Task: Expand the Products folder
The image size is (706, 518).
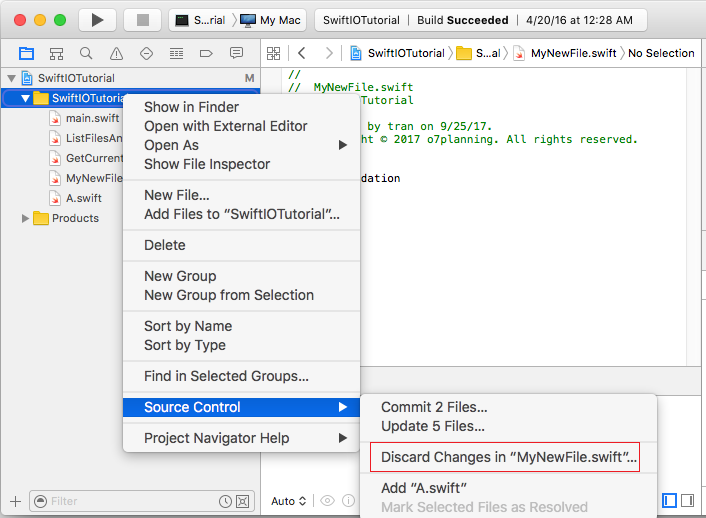Action: point(25,218)
